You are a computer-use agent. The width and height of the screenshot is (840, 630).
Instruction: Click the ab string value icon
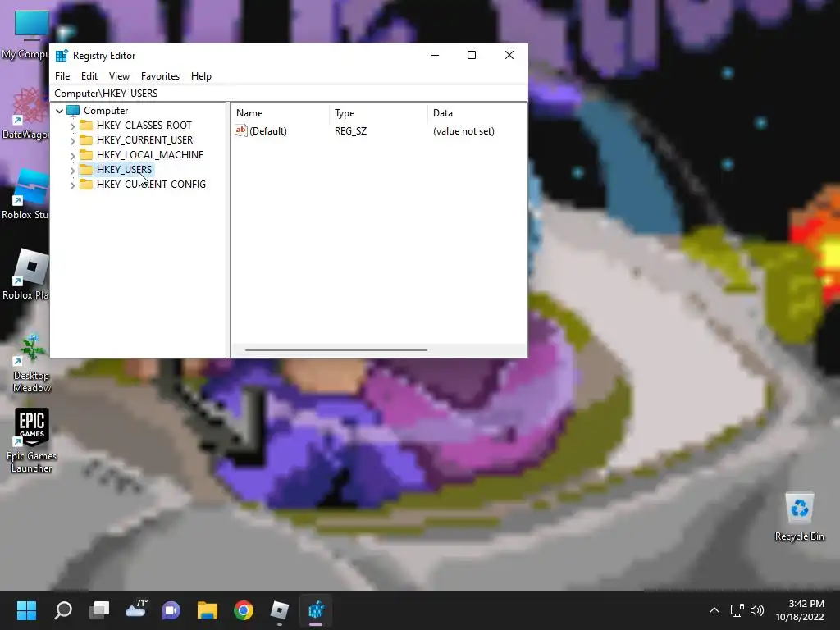point(241,130)
